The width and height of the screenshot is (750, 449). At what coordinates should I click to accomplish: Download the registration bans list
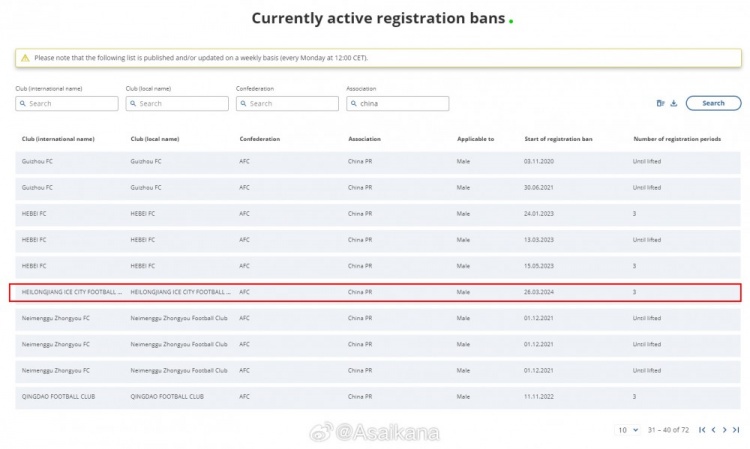(674, 103)
